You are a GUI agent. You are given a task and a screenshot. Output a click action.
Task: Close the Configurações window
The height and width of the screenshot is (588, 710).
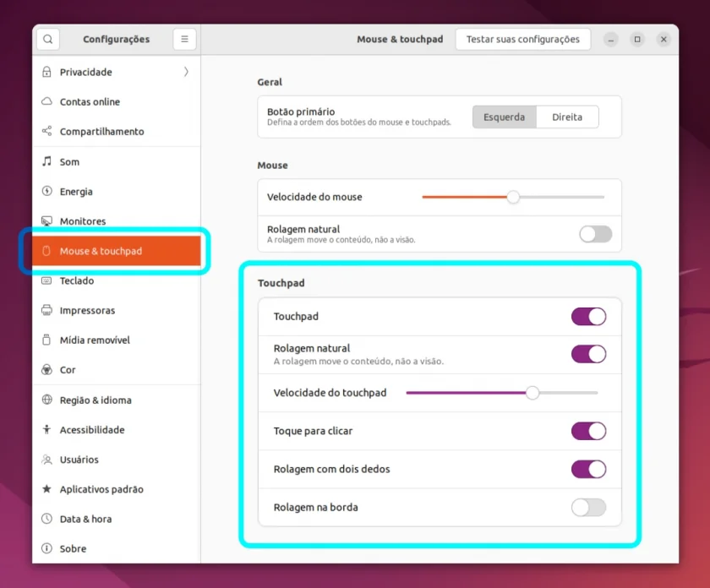[x=664, y=40]
